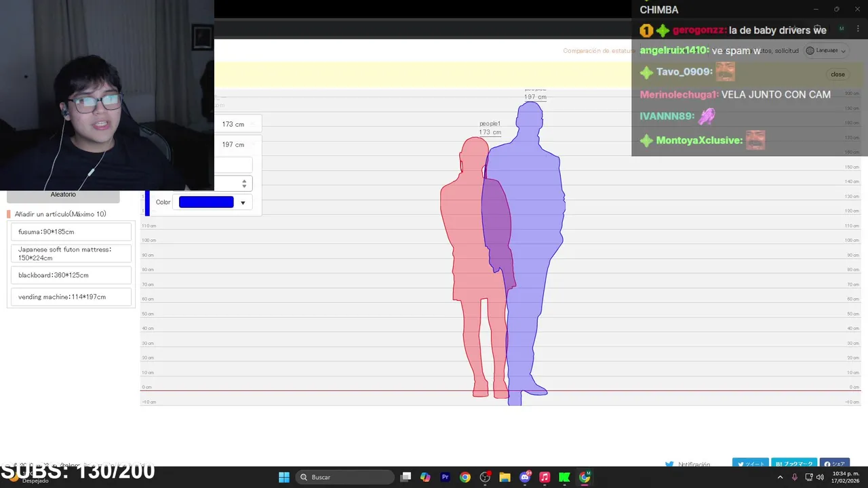Click angelruix1410 username in chat
Image resolution: width=868 pixels, height=488 pixels.
(x=673, y=51)
